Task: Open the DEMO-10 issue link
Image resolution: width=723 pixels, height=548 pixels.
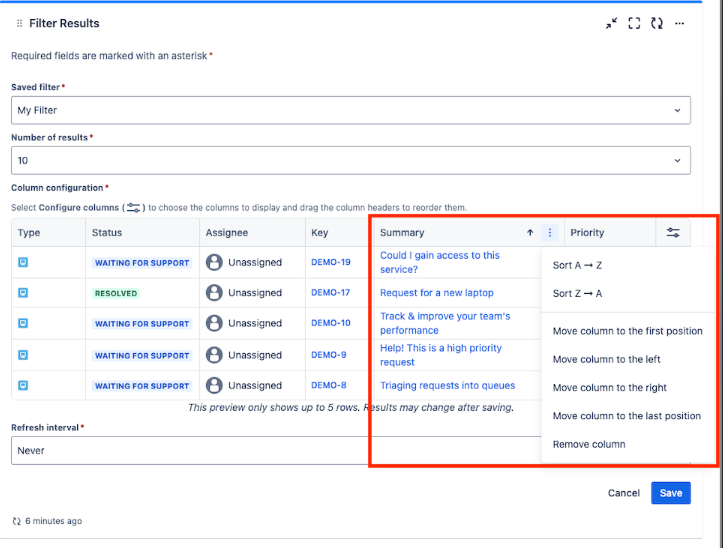Action: 331,323
